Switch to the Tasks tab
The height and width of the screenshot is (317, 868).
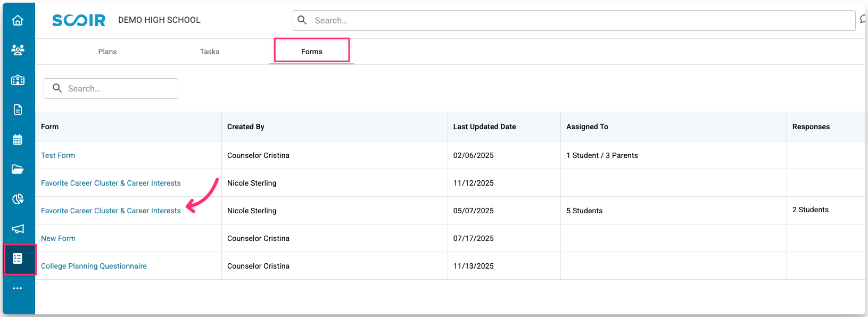pos(210,52)
